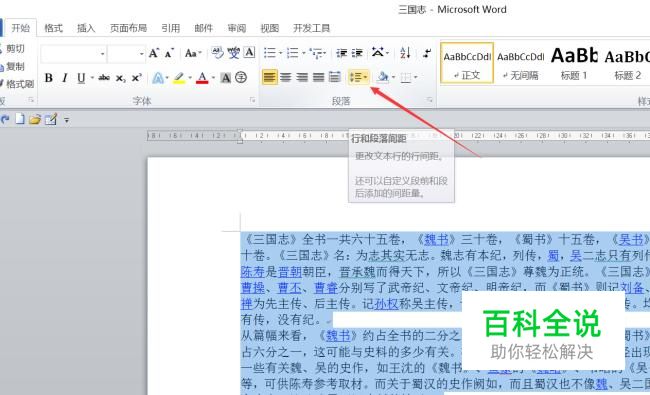
Task: Toggle Italic formatting
Action: pyautogui.click(x=65, y=78)
